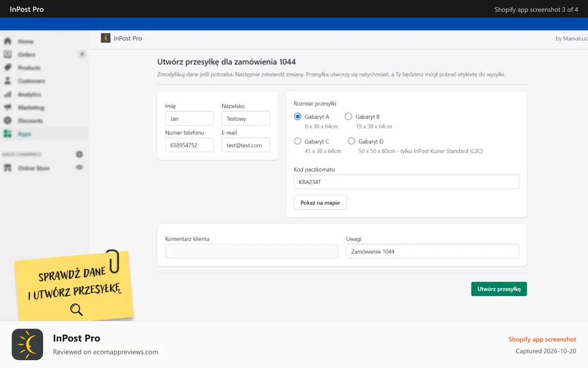
Task: Click the InPost Pro header title
Action: 128,38
